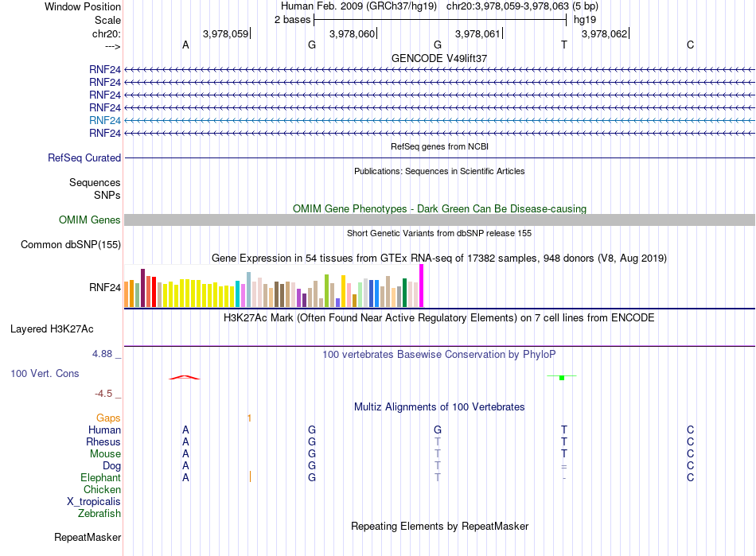Click the green PhyloP conservation marker
Image resolution: width=756 pixels, height=556 pixels.
coord(562,378)
